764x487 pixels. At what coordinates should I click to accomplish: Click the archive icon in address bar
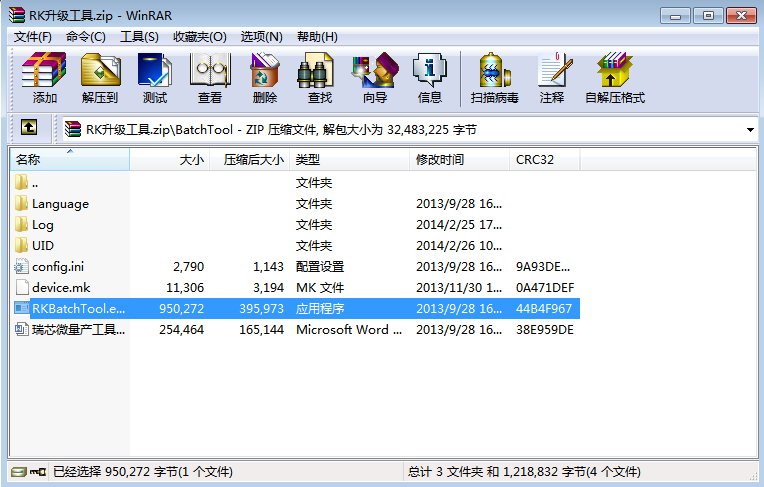click(73, 129)
